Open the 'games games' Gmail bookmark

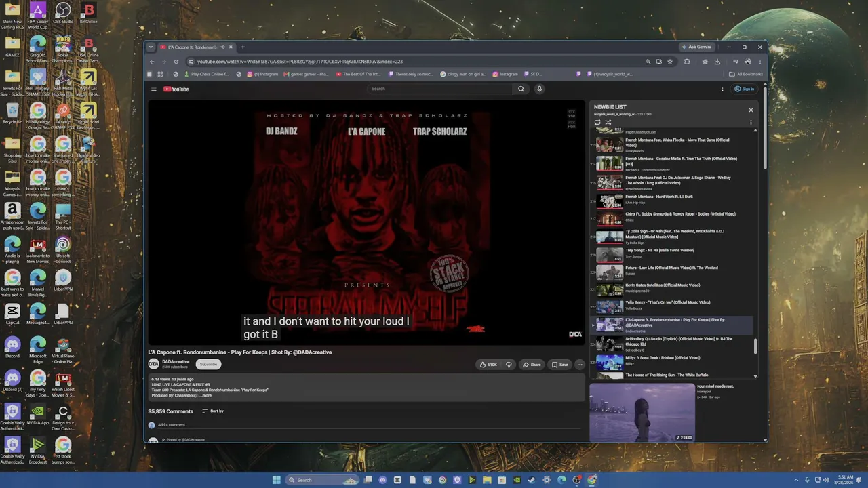307,74
